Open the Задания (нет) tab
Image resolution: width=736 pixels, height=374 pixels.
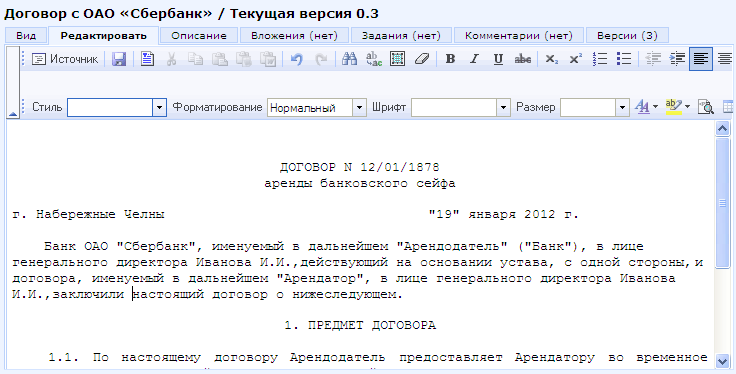[401, 36]
